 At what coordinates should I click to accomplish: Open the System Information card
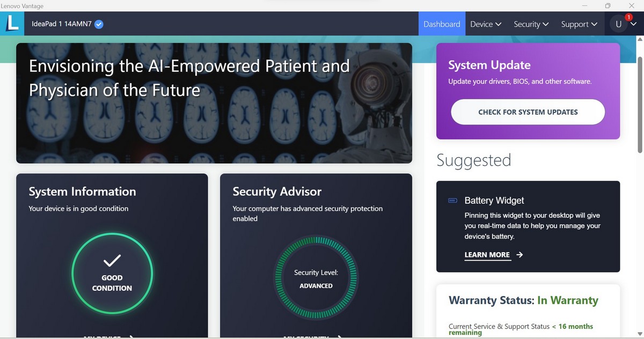tap(112, 256)
